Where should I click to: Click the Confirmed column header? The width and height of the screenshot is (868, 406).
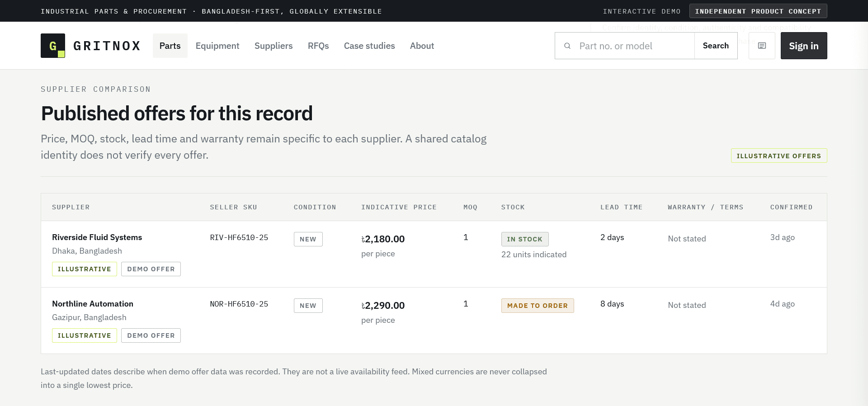(792, 207)
